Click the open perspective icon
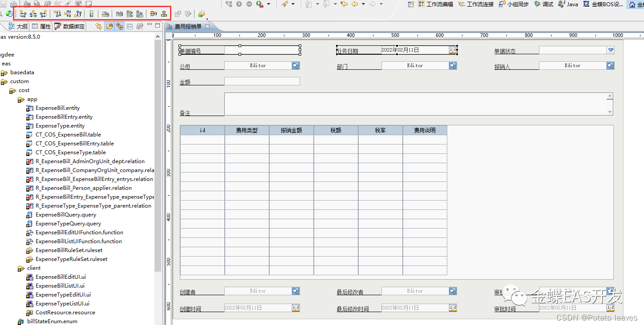Image resolution: width=644 pixels, height=325 pixels. click(x=410, y=4)
